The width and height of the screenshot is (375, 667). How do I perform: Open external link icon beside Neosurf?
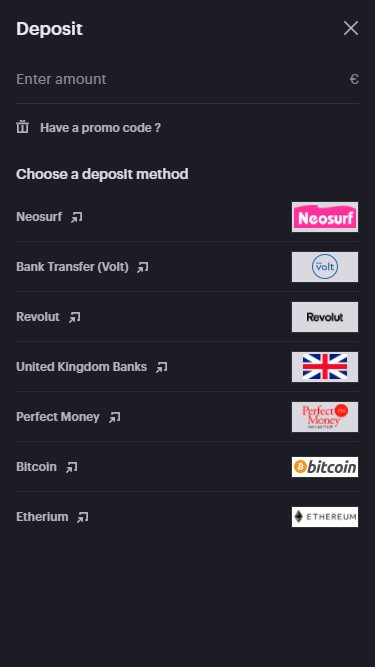pyautogui.click(x=77, y=217)
